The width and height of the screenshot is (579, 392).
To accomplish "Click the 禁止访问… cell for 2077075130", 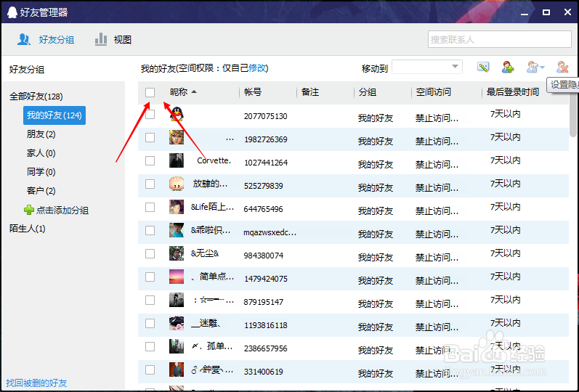I will pyautogui.click(x=437, y=118).
